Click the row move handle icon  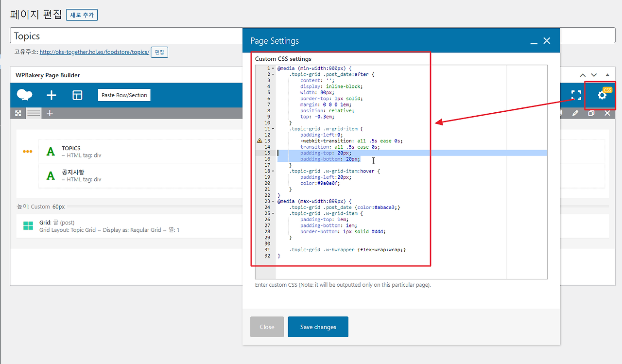tap(18, 113)
